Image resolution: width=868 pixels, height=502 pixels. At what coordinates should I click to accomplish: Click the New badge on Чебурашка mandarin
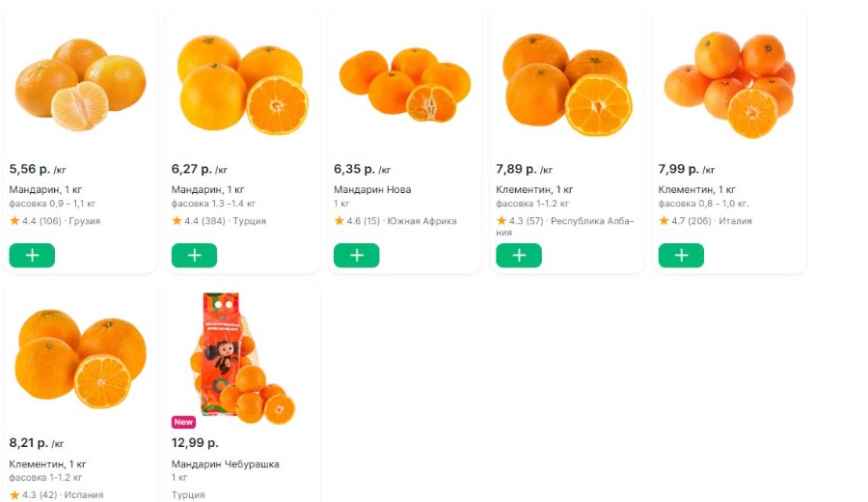(x=183, y=422)
